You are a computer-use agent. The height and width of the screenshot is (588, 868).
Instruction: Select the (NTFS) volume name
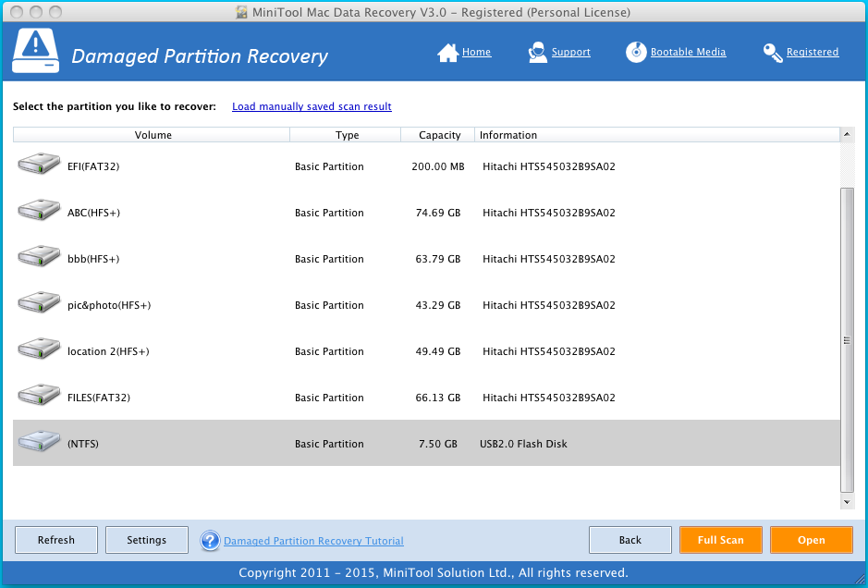click(83, 444)
